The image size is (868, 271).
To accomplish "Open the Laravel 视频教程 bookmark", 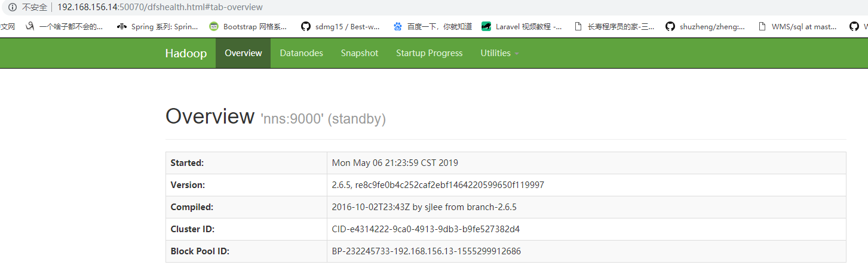I will (x=522, y=26).
